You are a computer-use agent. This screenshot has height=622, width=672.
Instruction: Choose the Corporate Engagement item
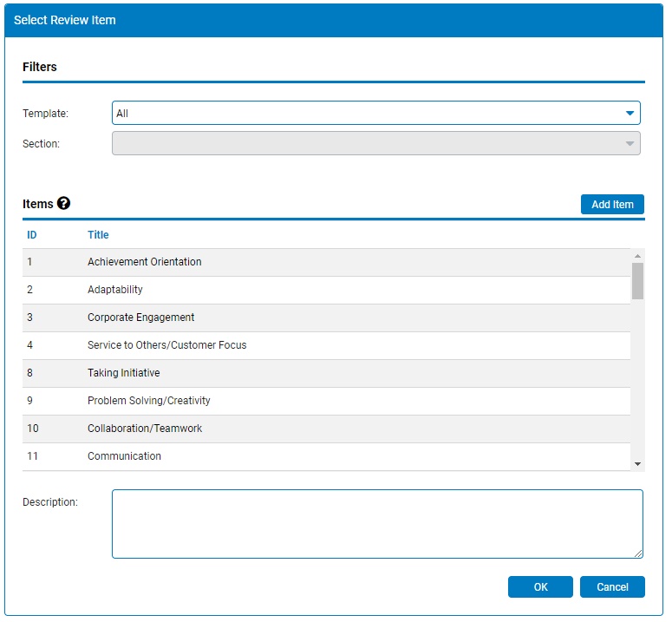326,318
